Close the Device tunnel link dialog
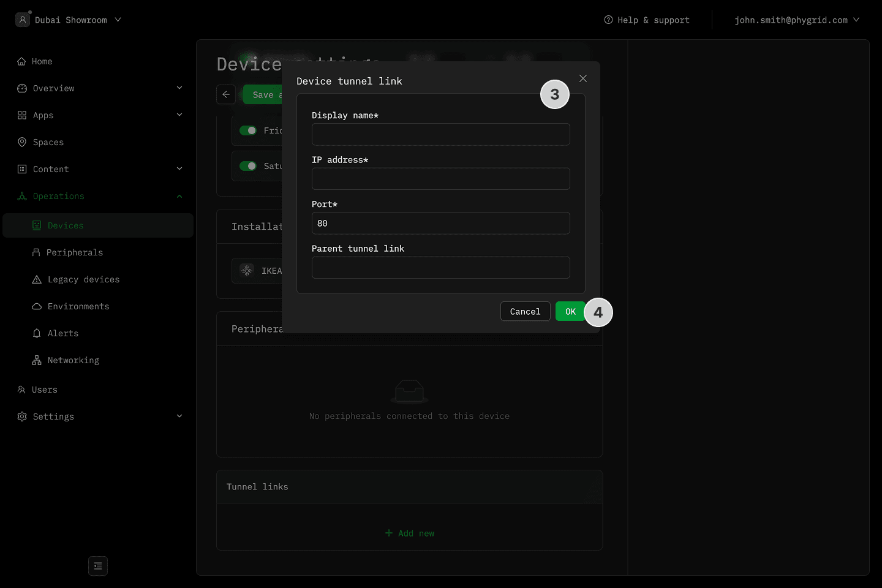This screenshot has width=882, height=588. [x=583, y=78]
